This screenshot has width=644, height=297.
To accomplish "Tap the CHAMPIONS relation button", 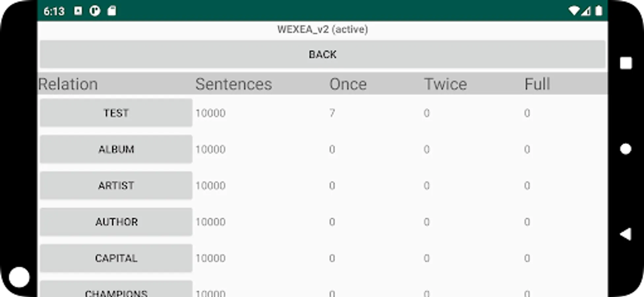I will (x=116, y=289).
